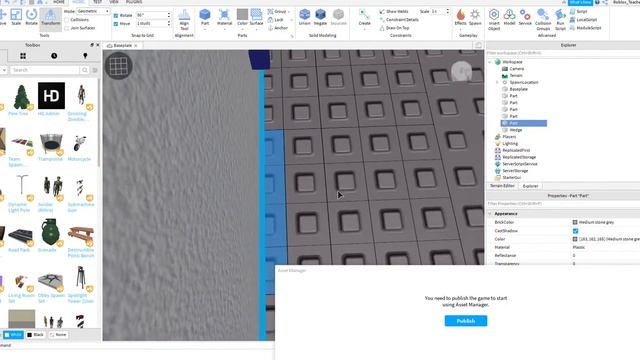
Task: Select the White background option
Action: [13, 335]
